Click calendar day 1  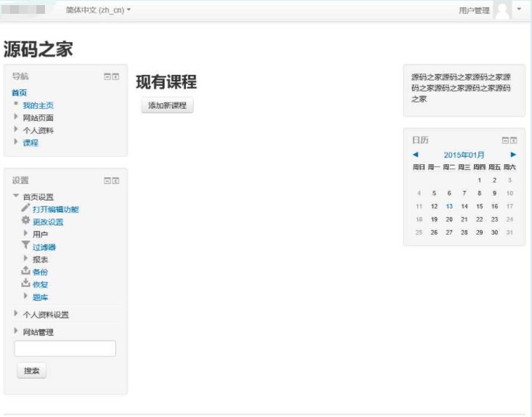pyautogui.click(x=479, y=180)
